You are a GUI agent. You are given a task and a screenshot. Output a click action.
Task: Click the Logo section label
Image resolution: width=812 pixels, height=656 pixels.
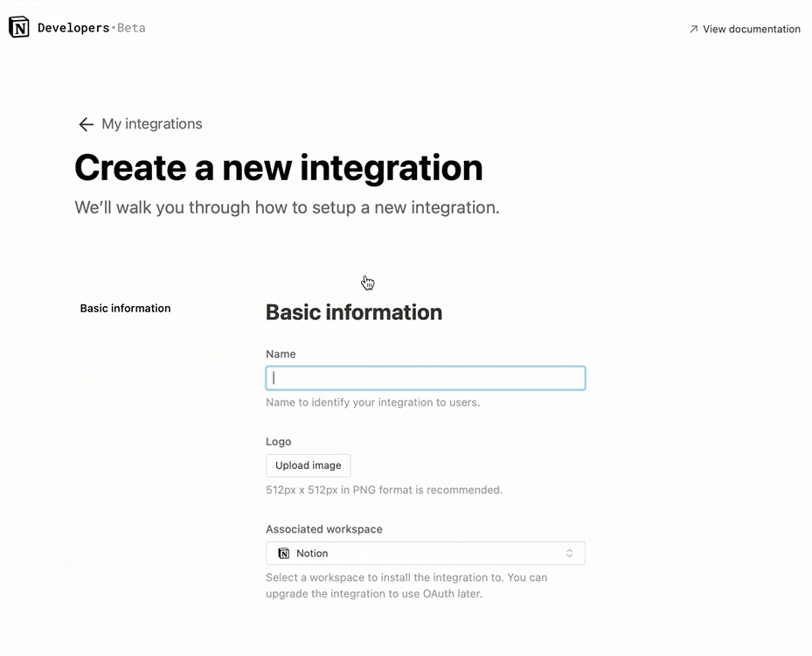point(278,442)
